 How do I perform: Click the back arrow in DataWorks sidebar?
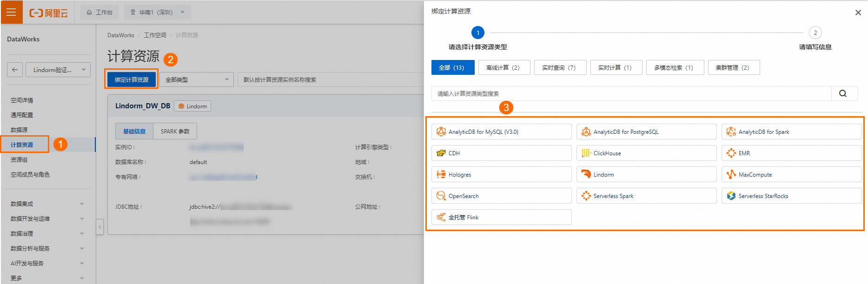pos(15,70)
